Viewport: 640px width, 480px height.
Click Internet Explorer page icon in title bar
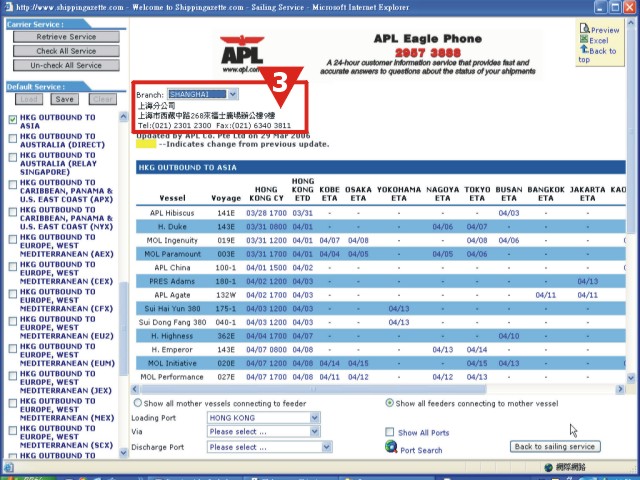tap(8, 7)
